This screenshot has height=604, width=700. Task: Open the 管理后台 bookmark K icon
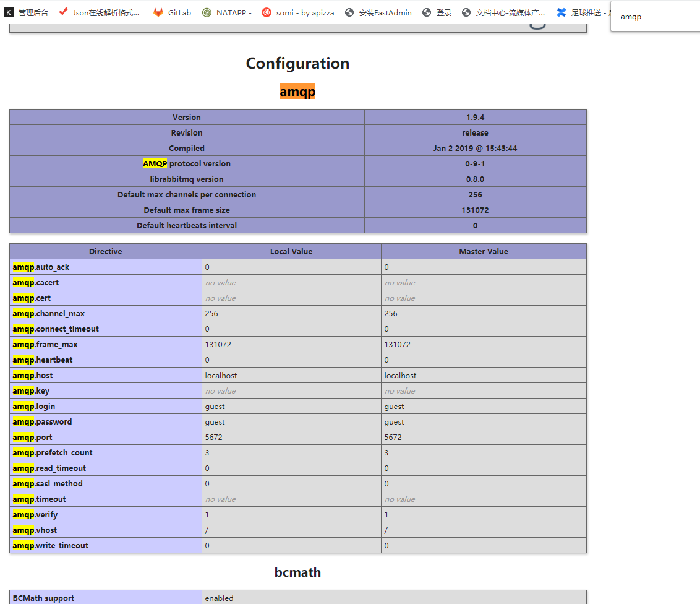click(9, 12)
